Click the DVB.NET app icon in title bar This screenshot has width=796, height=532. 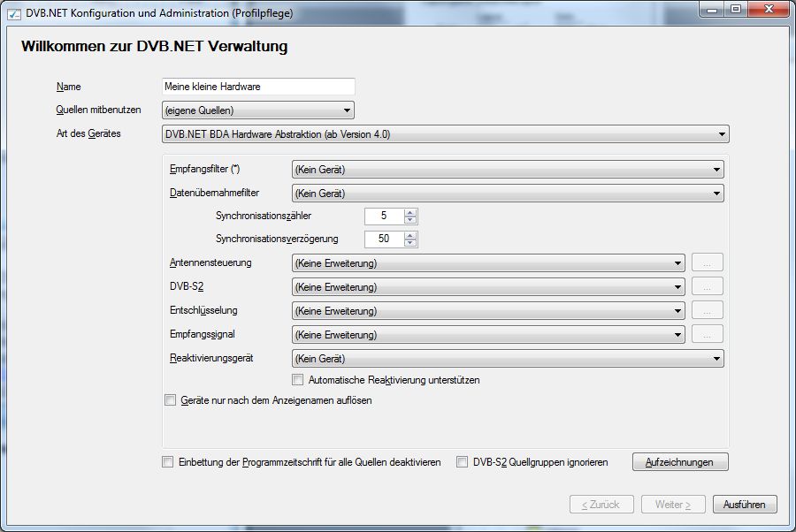click(14, 12)
